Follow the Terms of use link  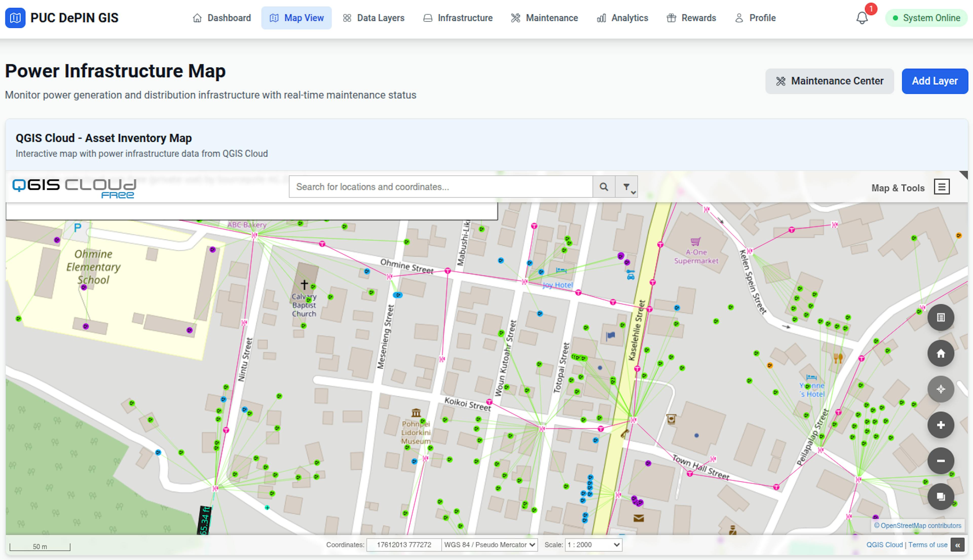[928, 544]
